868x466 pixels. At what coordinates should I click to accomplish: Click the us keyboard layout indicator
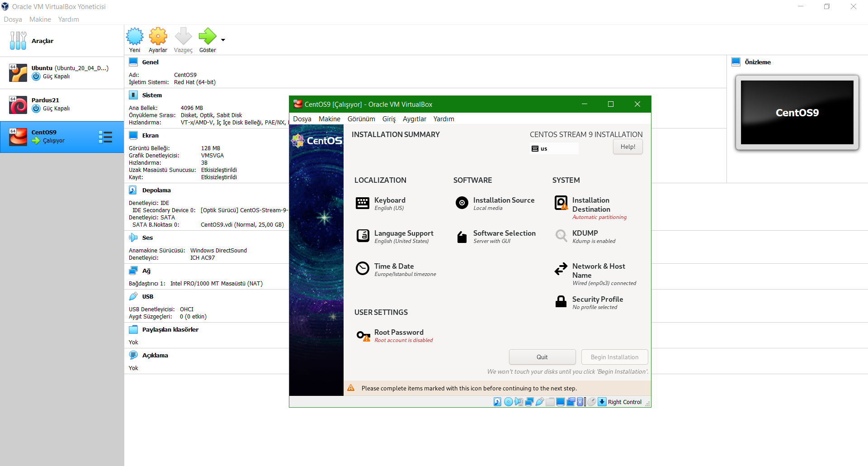[x=554, y=148]
